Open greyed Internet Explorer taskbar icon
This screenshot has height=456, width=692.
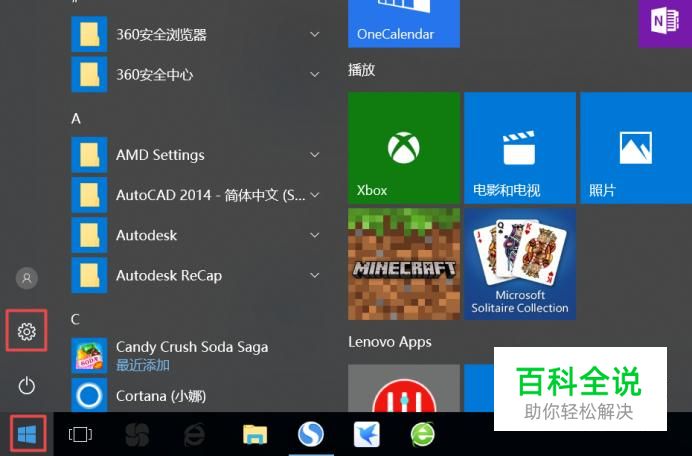tap(195, 434)
